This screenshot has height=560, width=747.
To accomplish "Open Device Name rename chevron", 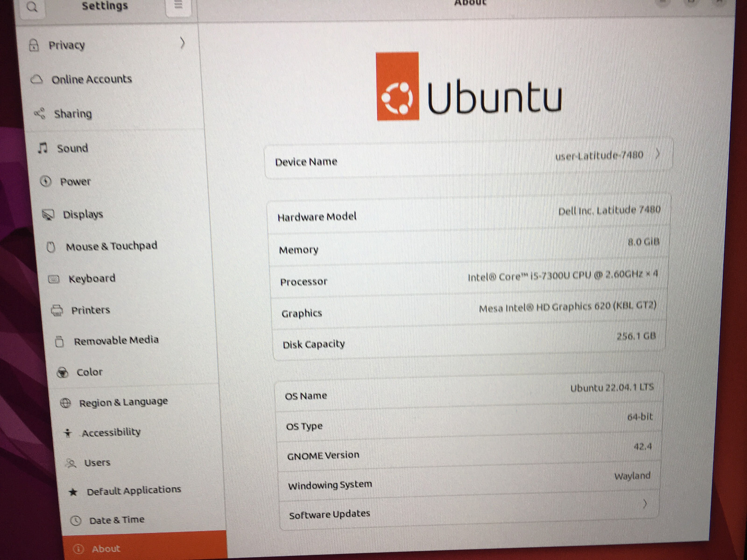I will tap(657, 154).
